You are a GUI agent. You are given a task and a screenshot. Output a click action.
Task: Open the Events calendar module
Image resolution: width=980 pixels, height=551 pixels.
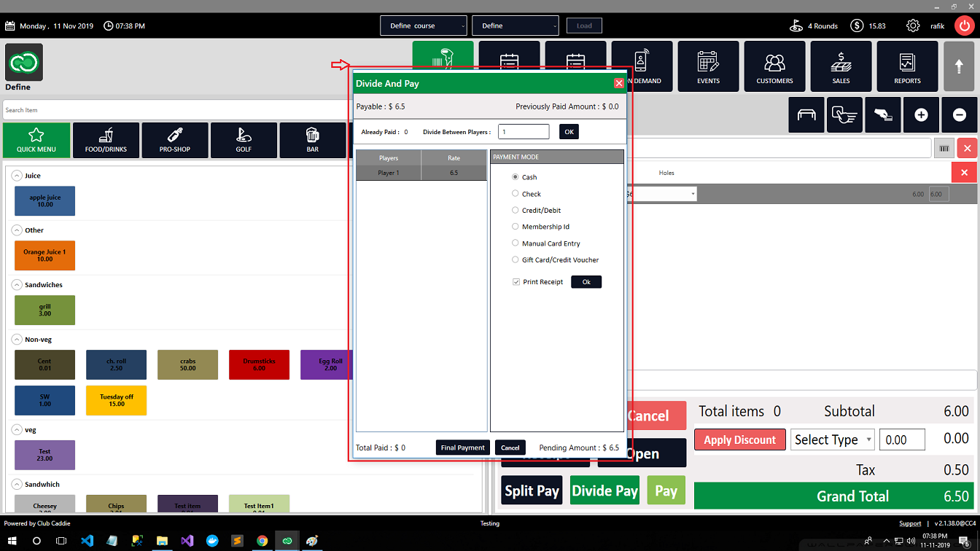[x=708, y=66]
